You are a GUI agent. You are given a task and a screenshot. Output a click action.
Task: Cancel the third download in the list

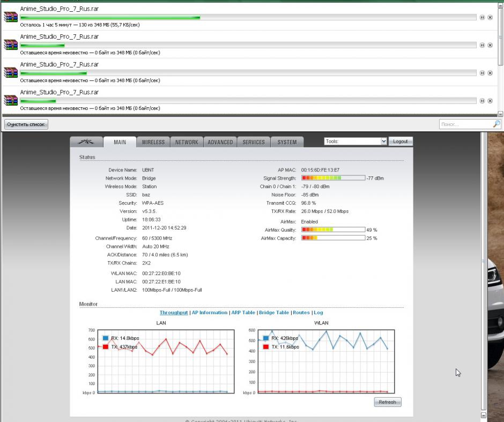pos(490,73)
